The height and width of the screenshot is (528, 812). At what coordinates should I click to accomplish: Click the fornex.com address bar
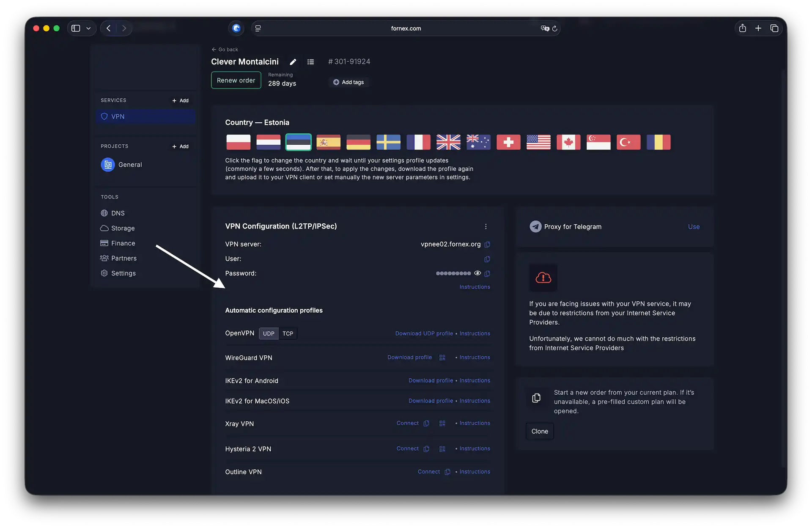click(x=406, y=28)
